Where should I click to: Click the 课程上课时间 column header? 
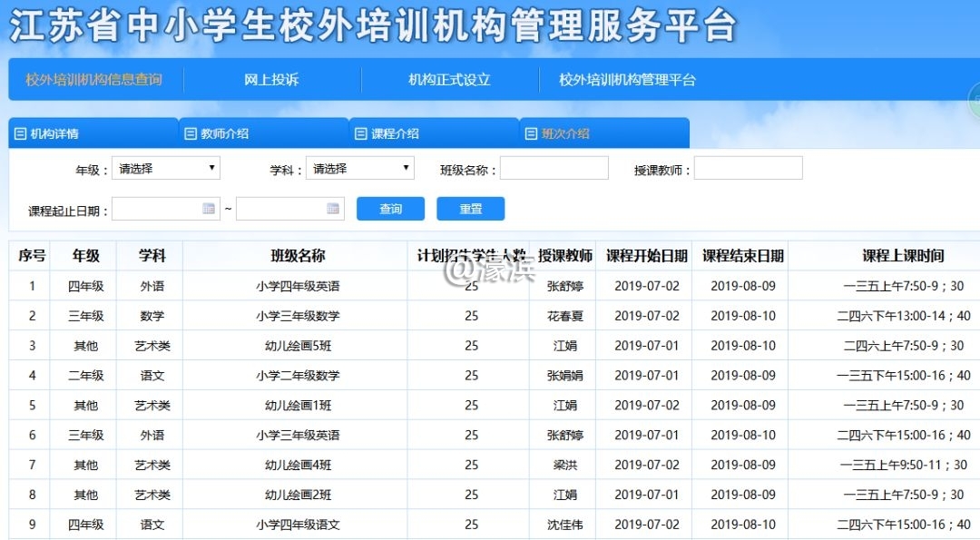902,256
